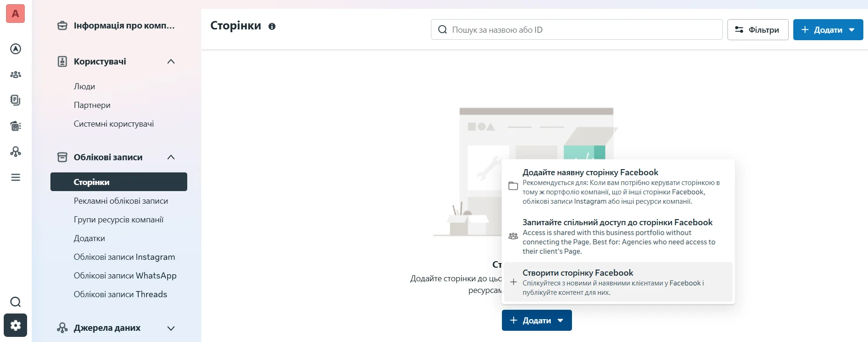Click the Сторінки page heading text
Screen dimensions: 868x342
coord(235,25)
